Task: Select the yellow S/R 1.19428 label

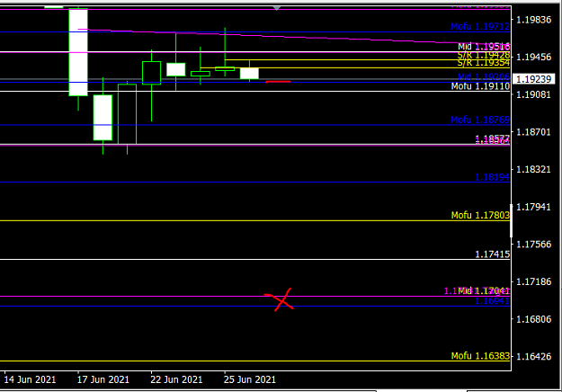Action: (x=484, y=55)
